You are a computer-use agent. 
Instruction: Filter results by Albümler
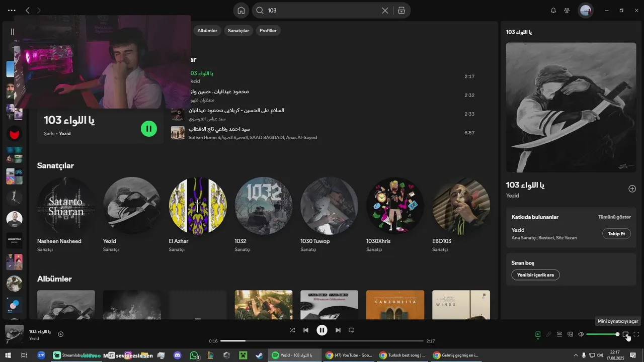pos(207,31)
